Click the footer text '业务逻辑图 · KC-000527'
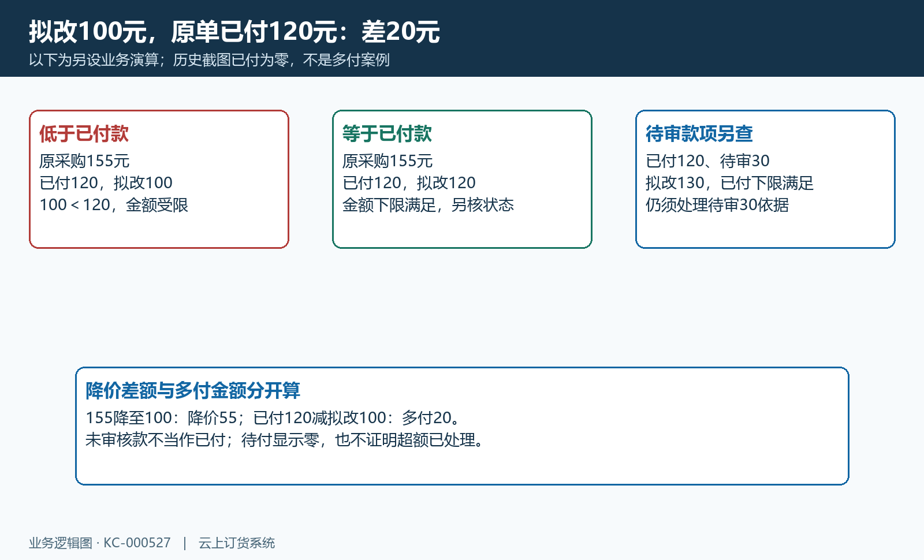 tap(100, 543)
